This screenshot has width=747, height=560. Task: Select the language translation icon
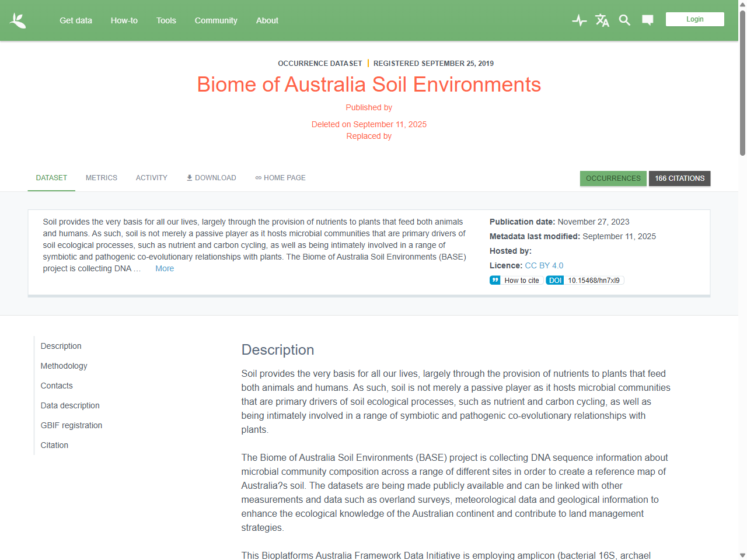tap(602, 20)
